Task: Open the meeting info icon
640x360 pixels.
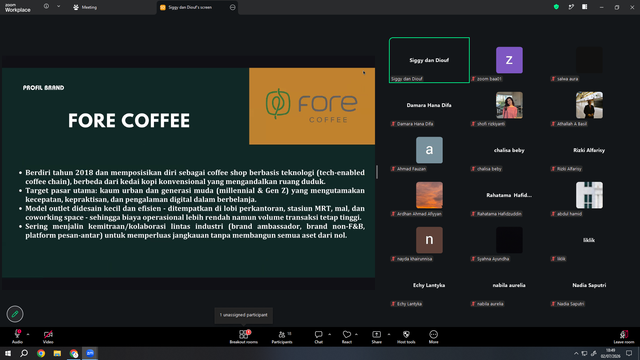Action: 46,7
